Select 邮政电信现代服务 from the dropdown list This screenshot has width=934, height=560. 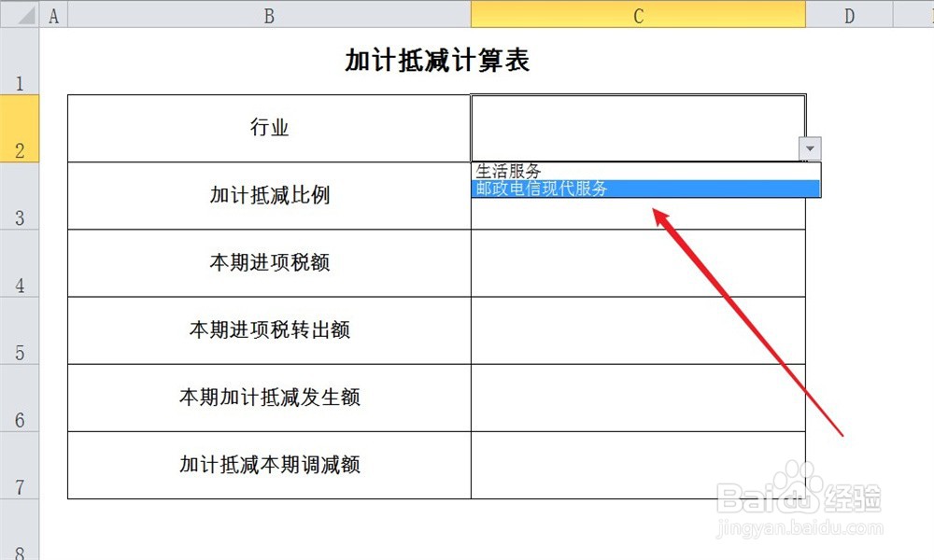pos(560,189)
